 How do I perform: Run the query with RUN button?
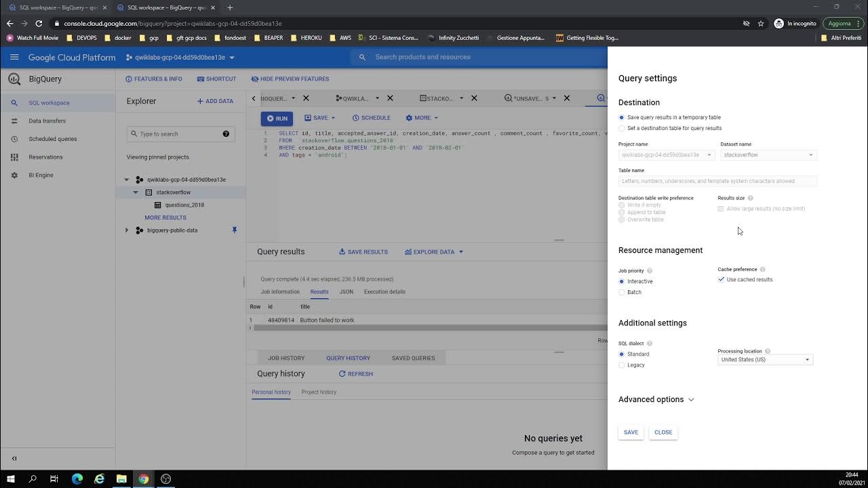point(277,118)
